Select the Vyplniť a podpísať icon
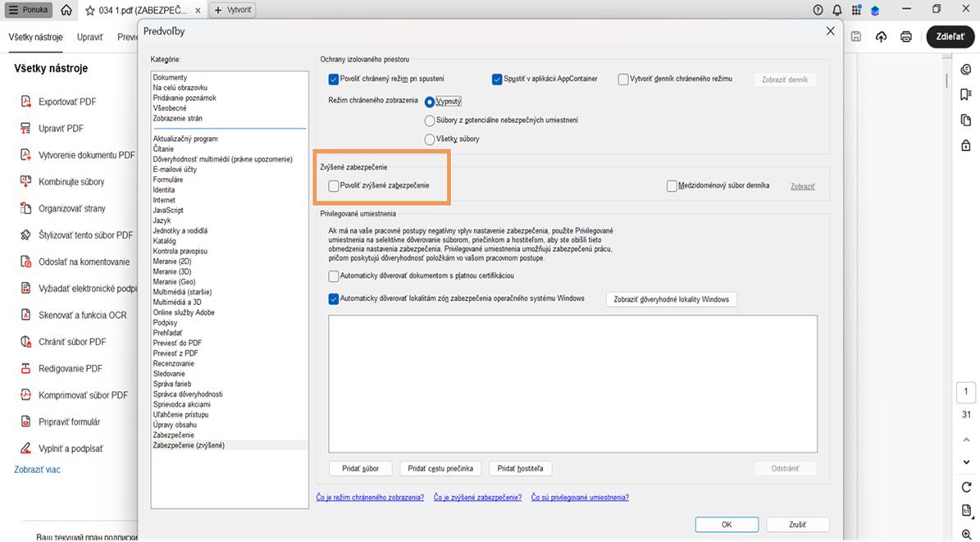Screen dimensions: 980x542 click(25, 449)
